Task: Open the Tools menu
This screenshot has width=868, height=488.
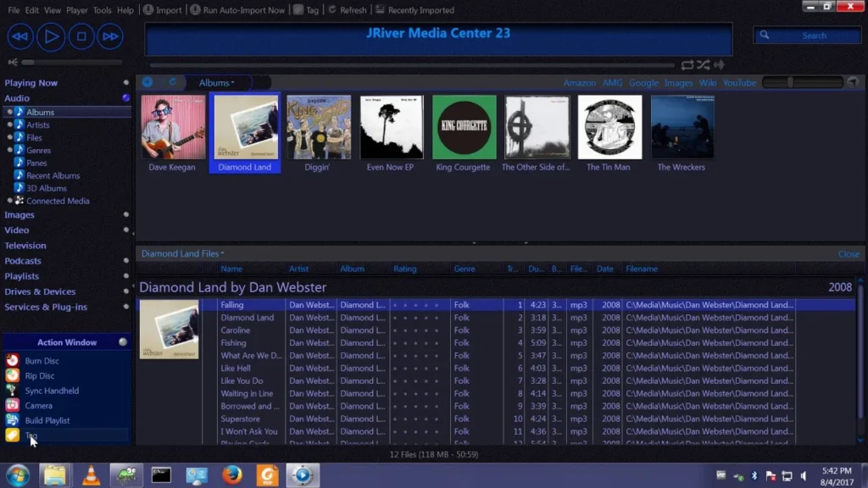Action: pos(103,10)
